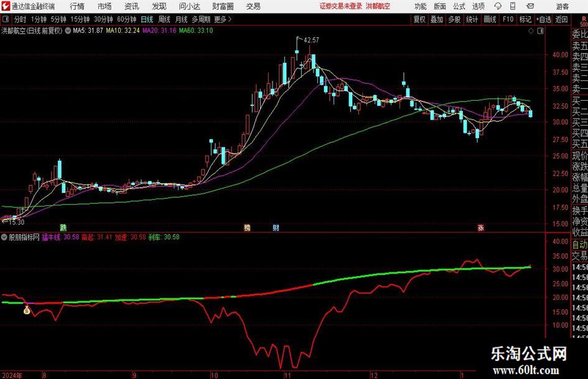Switch to the 5分钟 period
588x379 pixels.
pyautogui.click(x=58, y=19)
